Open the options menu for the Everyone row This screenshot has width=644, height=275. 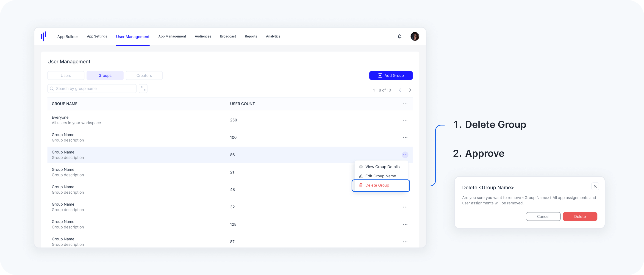[x=405, y=120]
